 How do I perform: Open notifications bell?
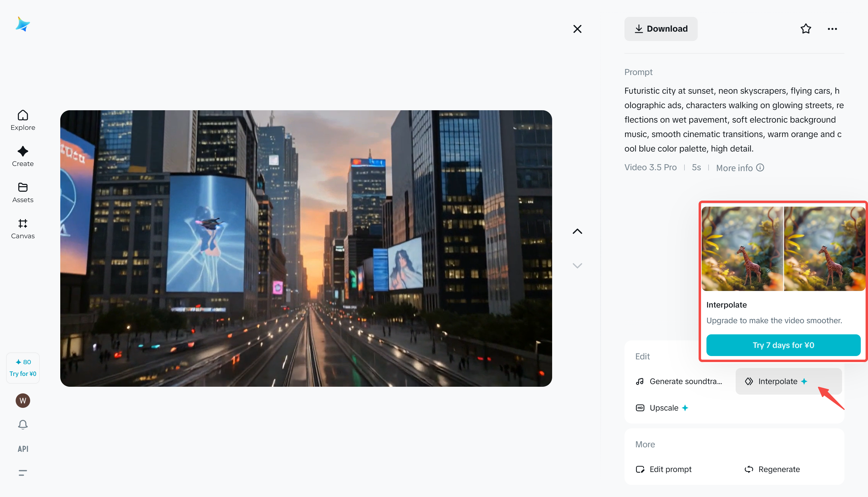point(23,424)
